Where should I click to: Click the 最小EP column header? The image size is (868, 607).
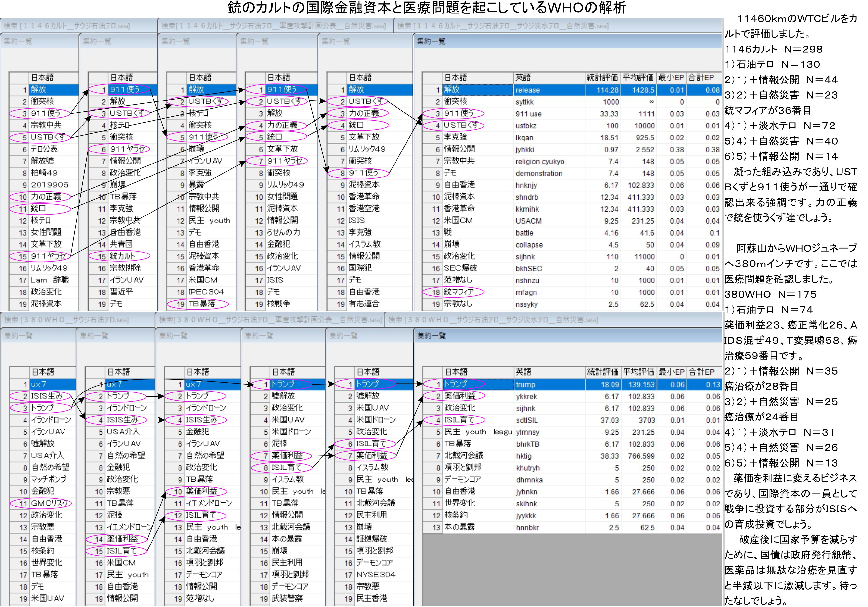point(671,77)
